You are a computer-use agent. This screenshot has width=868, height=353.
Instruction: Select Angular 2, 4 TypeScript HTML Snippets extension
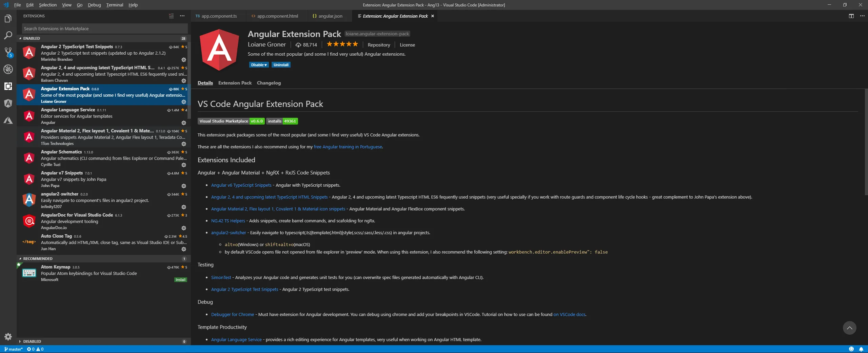pyautogui.click(x=104, y=74)
